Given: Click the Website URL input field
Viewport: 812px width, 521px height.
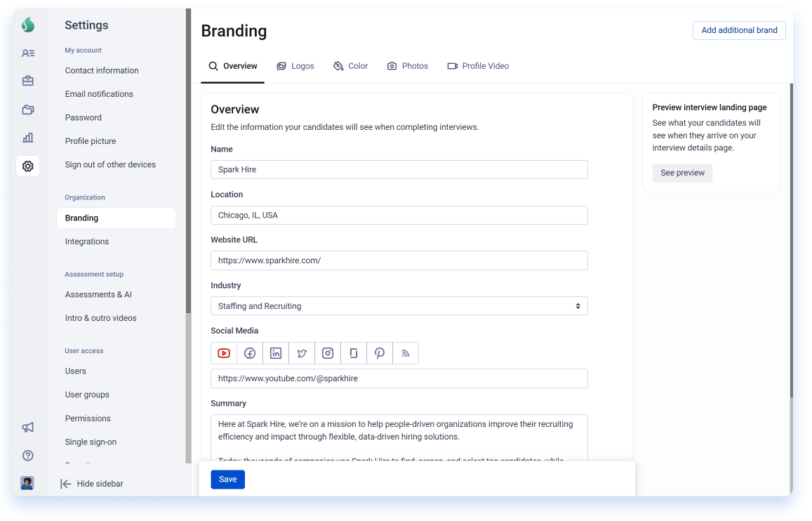Looking at the screenshot, I should (x=399, y=260).
